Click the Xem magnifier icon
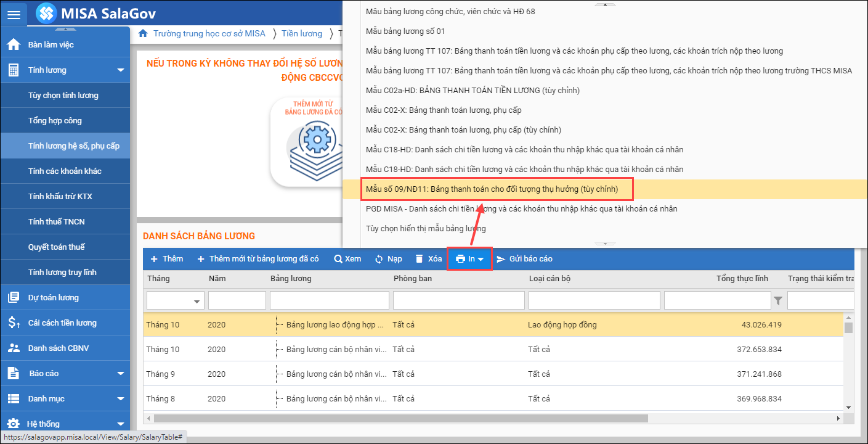868x444 pixels. 338,259
